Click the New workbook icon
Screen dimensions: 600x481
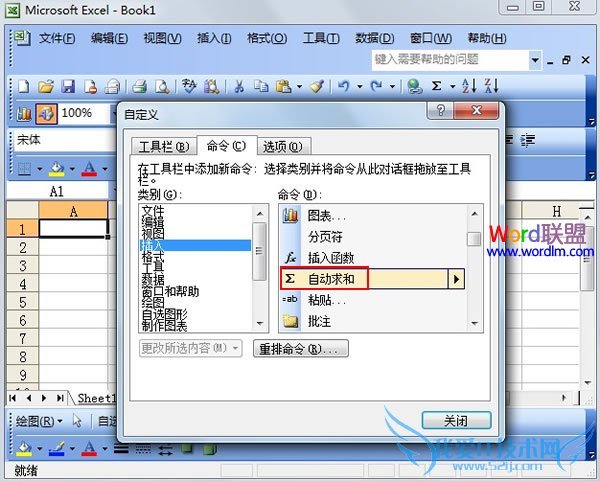point(24,86)
